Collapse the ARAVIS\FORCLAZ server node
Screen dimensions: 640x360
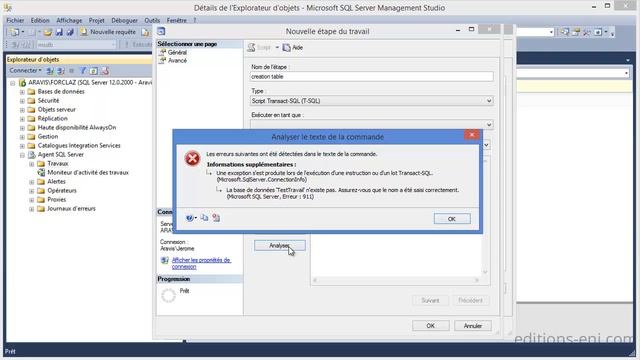[13, 83]
